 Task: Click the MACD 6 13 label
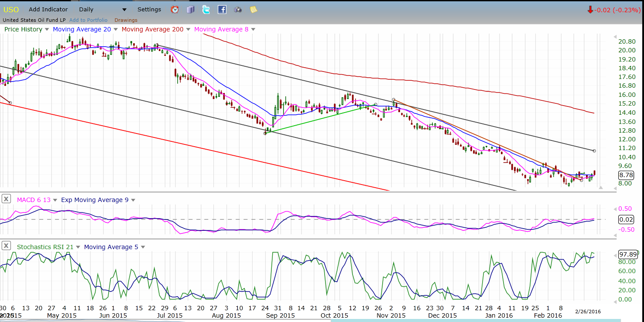click(34, 200)
